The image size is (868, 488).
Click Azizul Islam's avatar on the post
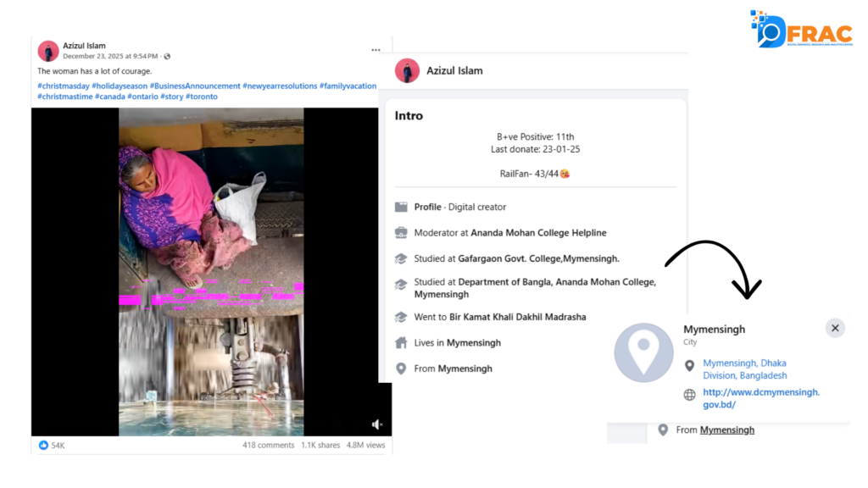click(x=48, y=51)
